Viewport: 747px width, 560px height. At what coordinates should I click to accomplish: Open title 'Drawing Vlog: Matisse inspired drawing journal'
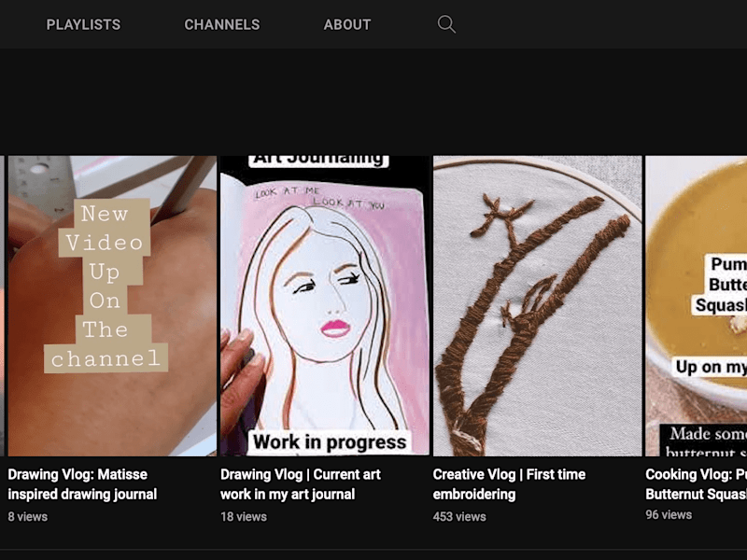pos(82,484)
